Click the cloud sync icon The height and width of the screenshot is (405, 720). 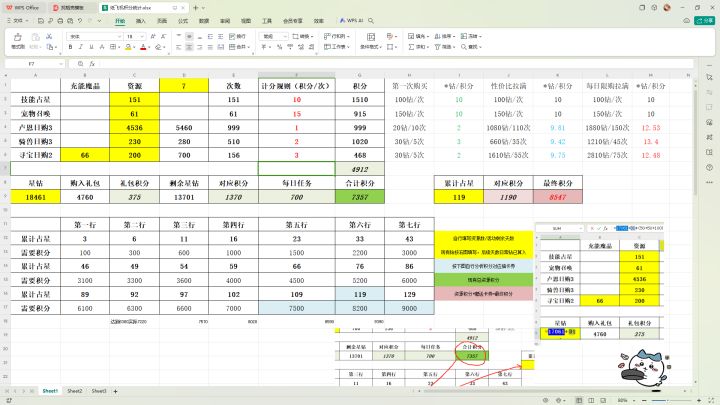(686, 21)
